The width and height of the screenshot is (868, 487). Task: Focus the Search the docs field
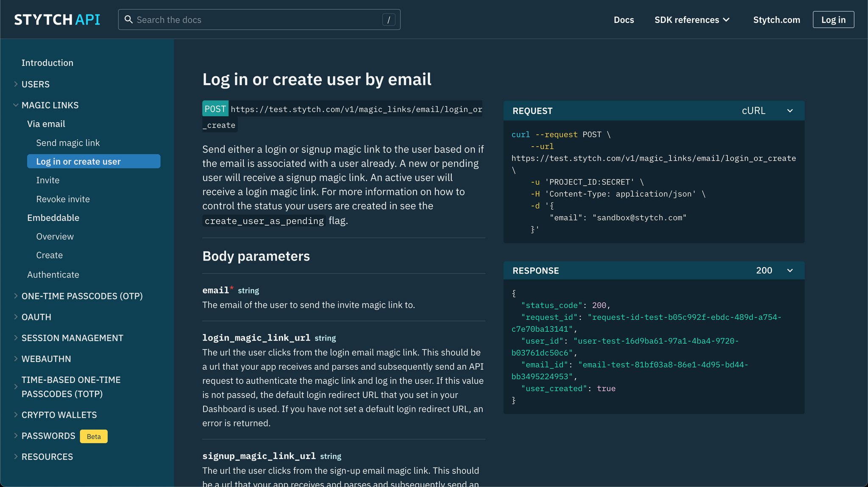tap(259, 20)
